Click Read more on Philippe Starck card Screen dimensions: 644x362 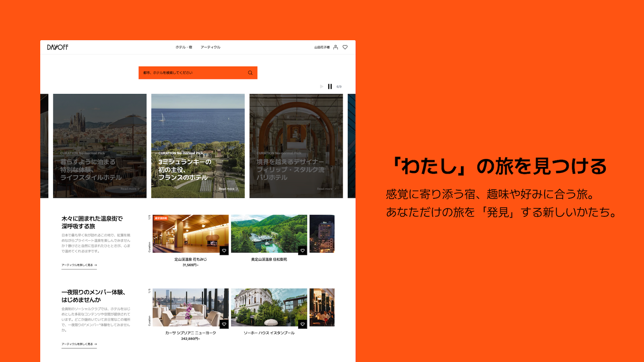coord(326,189)
